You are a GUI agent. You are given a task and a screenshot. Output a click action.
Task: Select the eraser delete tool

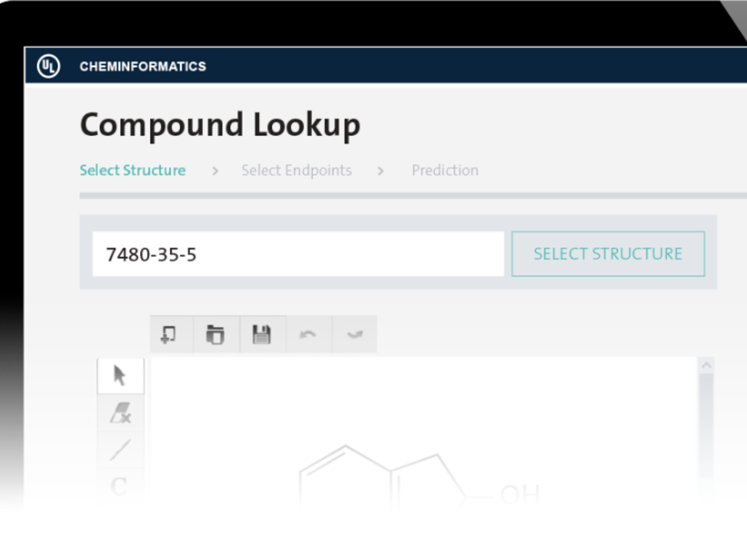pyautogui.click(x=120, y=413)
